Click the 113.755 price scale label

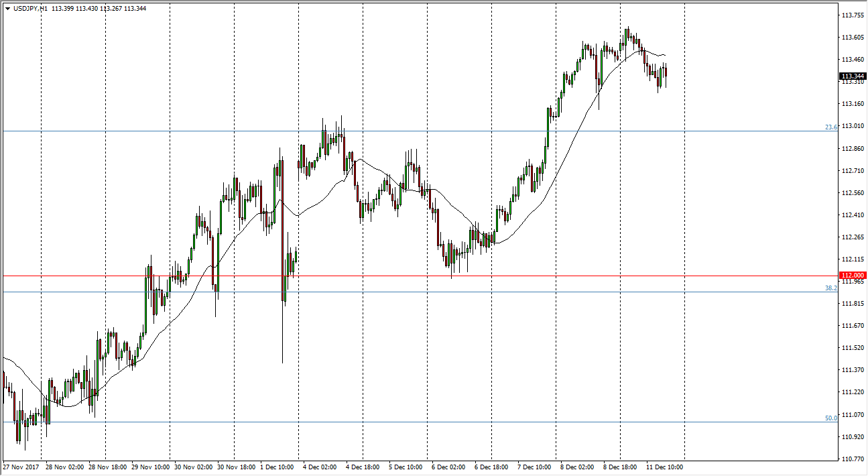(852, 15)
